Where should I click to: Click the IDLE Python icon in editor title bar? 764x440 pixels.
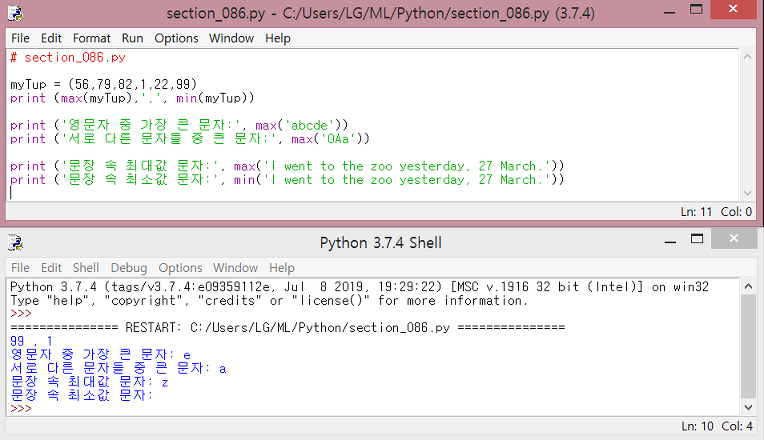pos(15,13)
